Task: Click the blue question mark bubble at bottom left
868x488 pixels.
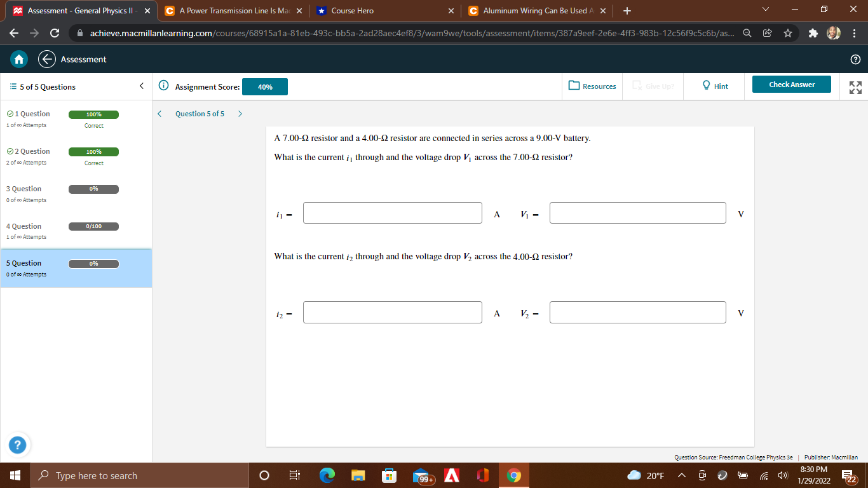Action: [x=18, y=445]
